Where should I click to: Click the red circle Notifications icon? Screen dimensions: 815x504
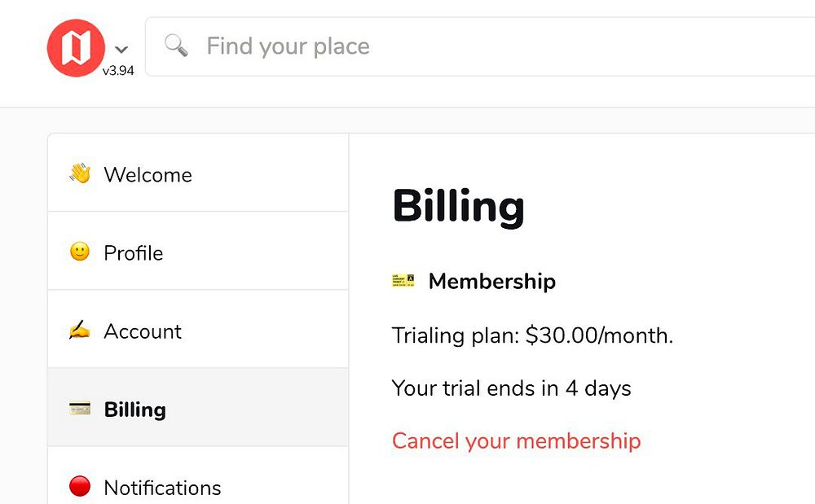click(x=80, y=487)
